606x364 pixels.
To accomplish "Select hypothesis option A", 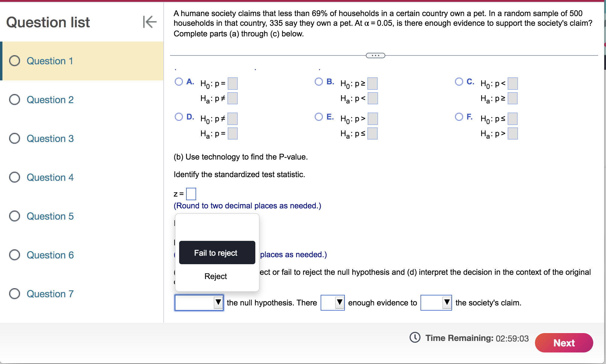I will pos(179,82).
